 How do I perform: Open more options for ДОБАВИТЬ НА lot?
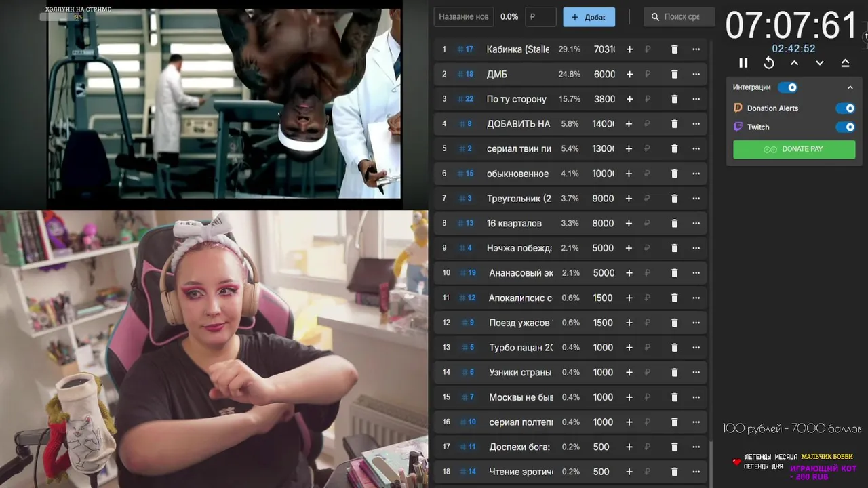pos(696,124)
